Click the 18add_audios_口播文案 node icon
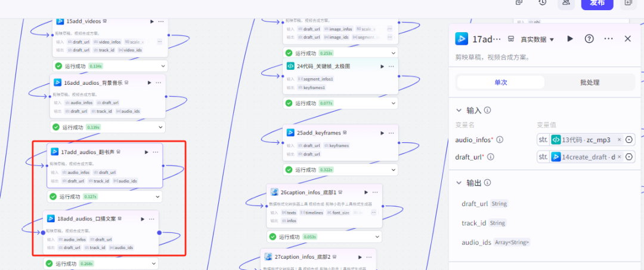The image size is (644, 270). coord(54,219)
